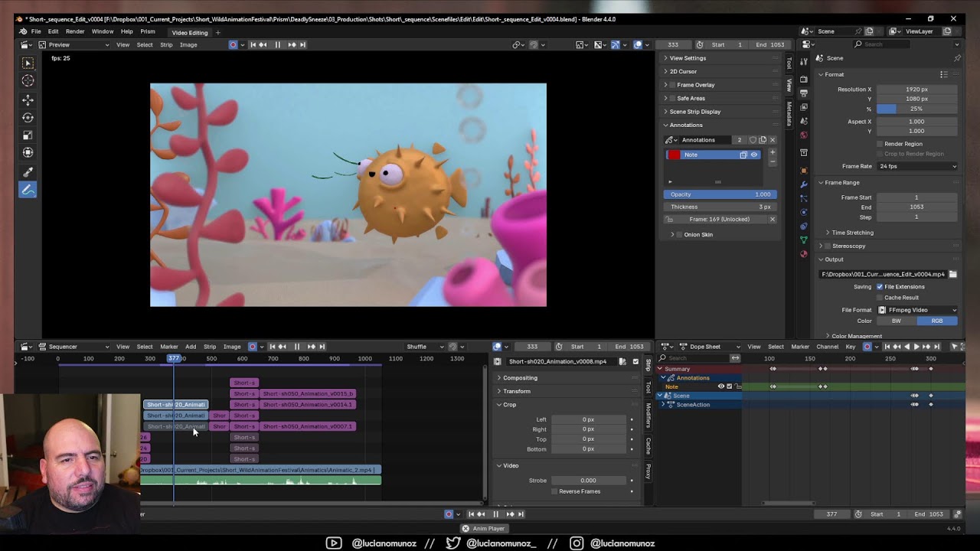Image resolution: width=980 pixels, height=551 pixels.
Task: Open the Shuffle overlap mode dropdown
Action: 425,347
